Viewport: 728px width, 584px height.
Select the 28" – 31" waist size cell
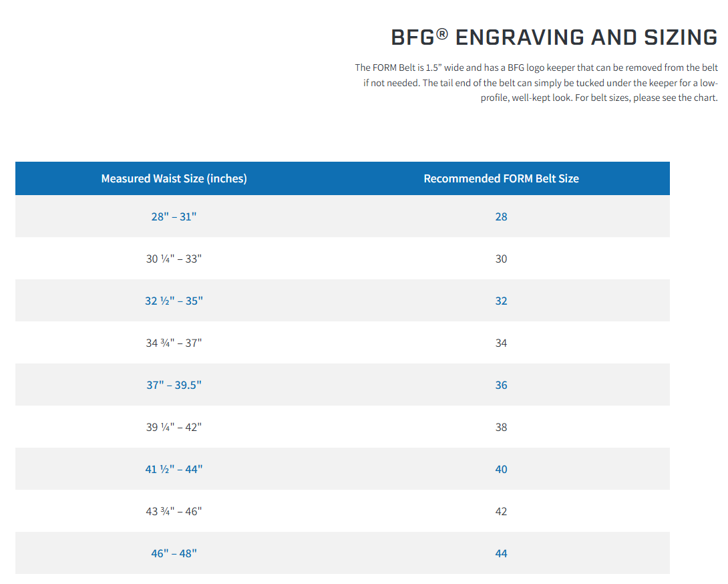174,216
